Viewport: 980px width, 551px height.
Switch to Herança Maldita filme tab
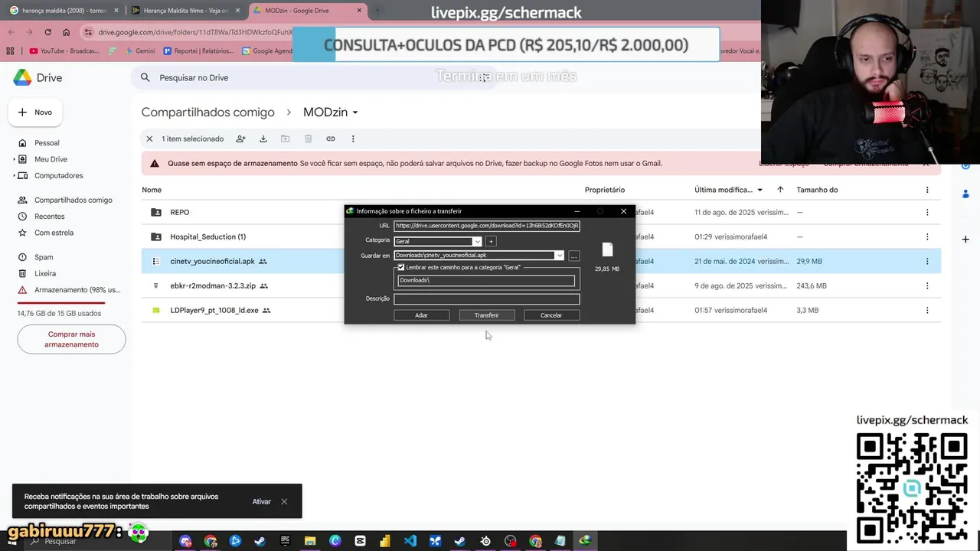pyautogui.click(x=186, y=11)
